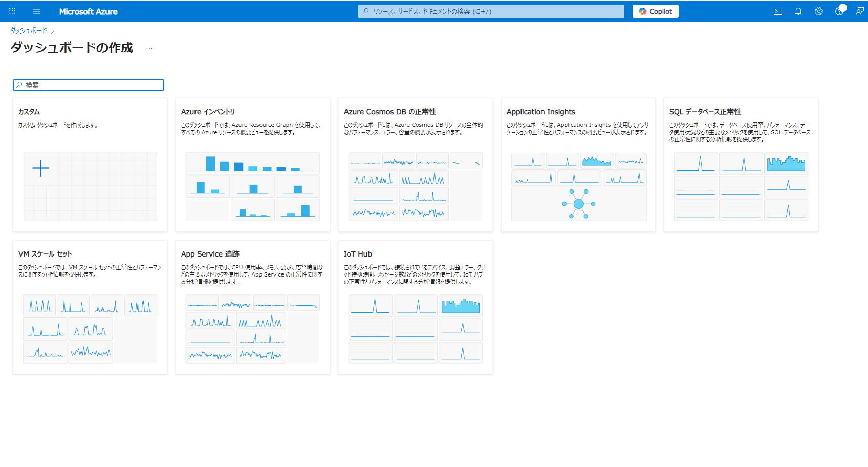This screenshot has width=868, height=467.
Task: Pick the App Service 追跡 template
Action: tap(253, 307)
